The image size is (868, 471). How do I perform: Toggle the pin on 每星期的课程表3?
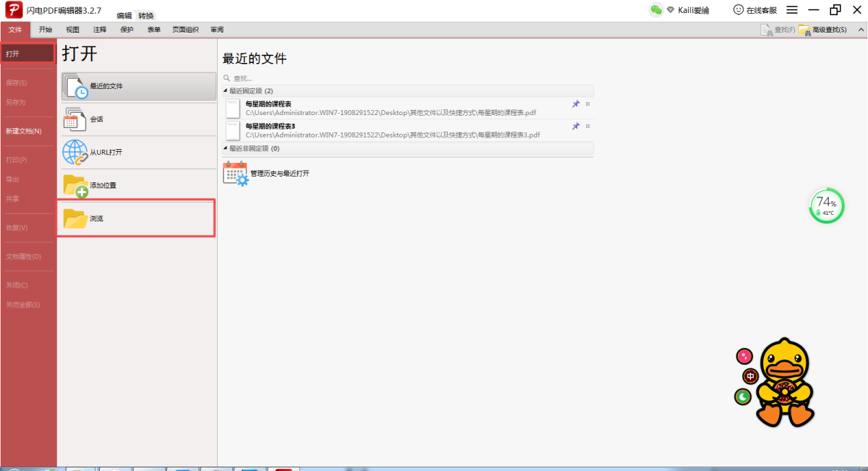click(576, 126)
